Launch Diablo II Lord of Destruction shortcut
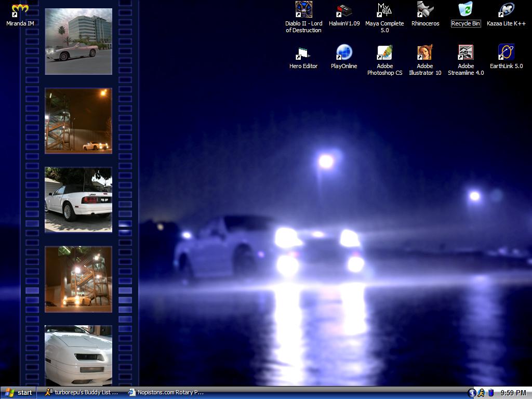This screenshot has width=532, height=399. pos(303,10)
